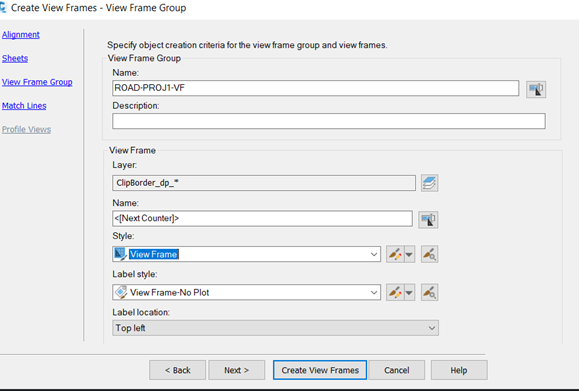The height and width of the screenshot is (391, 579).
Task: Open name template for view frame name
Action: coord(428,219)
